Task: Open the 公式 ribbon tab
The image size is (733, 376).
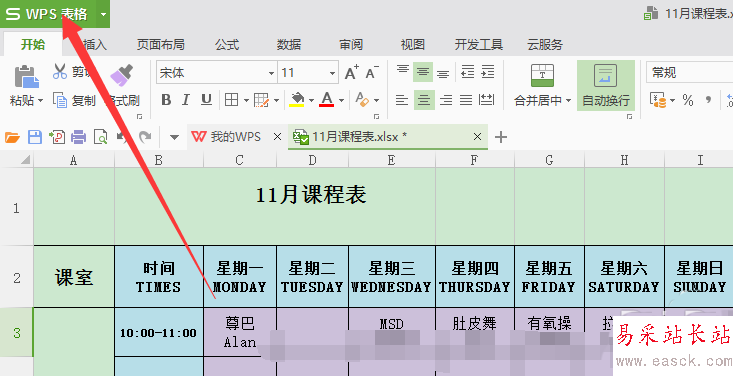Action: tap(227, 44)
